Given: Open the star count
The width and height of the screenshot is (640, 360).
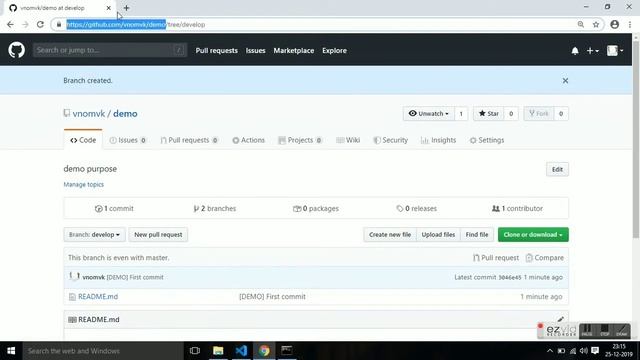Looking at the screenshot, I should tap(511, 113).
